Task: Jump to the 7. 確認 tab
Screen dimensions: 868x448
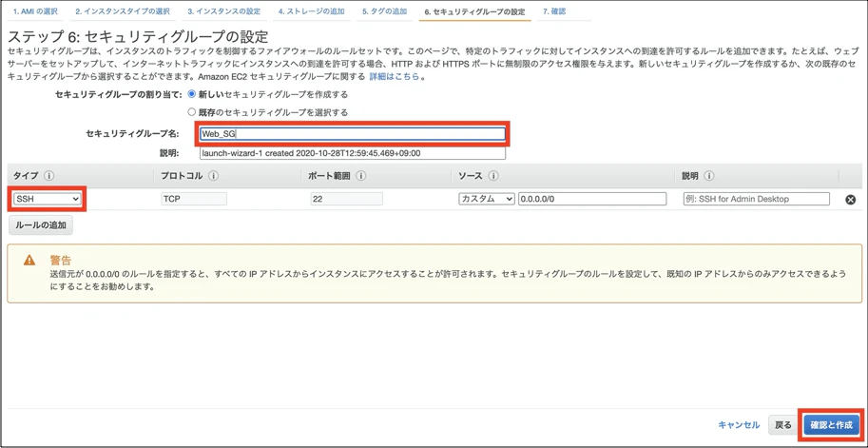Action: click(554, 11)
